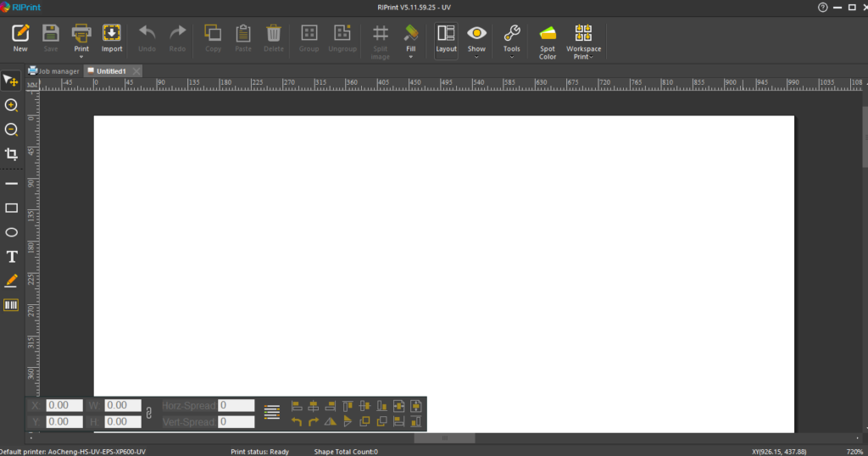Click the Fill paint icon
Screen dimensions: 868x456
coord(411,33)
